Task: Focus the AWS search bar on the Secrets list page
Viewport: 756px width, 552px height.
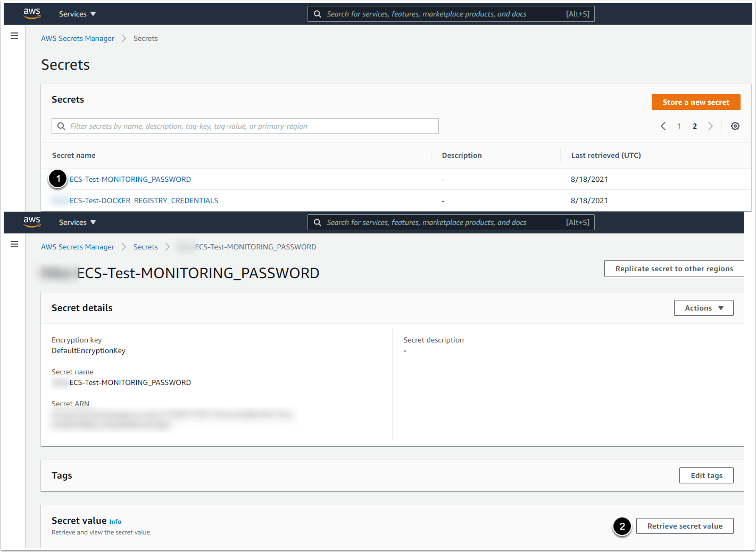Action: click(451, 14)
